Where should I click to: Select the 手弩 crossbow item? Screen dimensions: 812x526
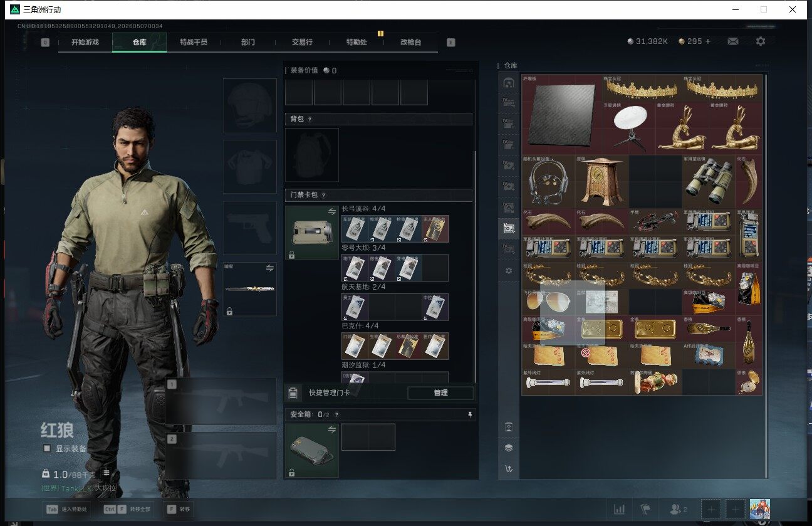pyautogui.click(x=655, y=222)
